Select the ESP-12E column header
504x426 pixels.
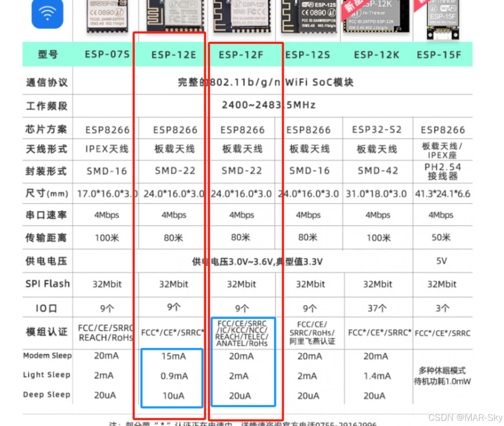(x=174, y=55)
